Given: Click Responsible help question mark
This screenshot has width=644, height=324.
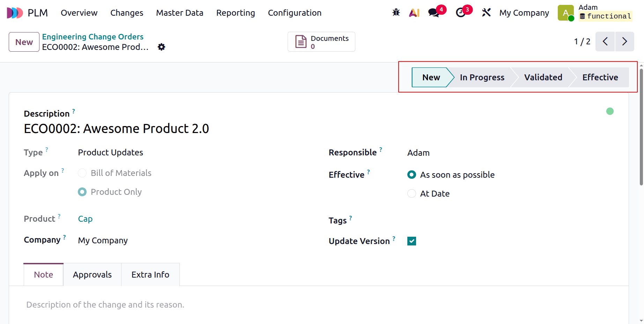Looking at the screenshot, I should [x=381, y=150].
